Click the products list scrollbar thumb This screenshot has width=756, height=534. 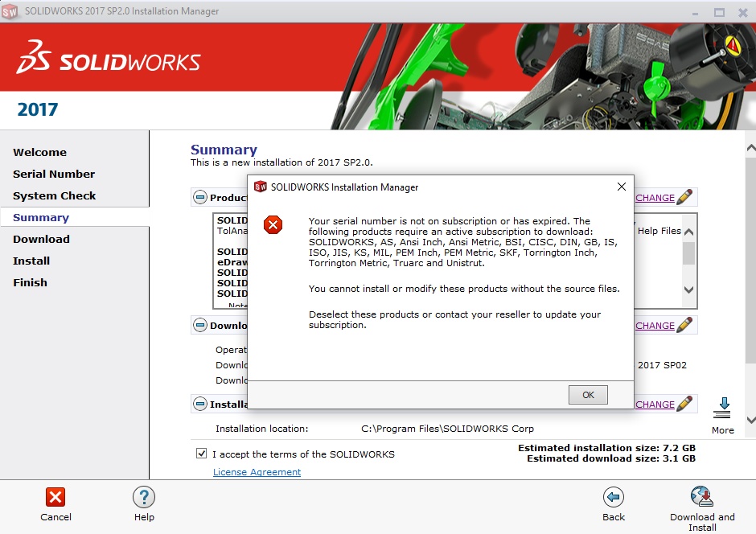click(689, 253)
